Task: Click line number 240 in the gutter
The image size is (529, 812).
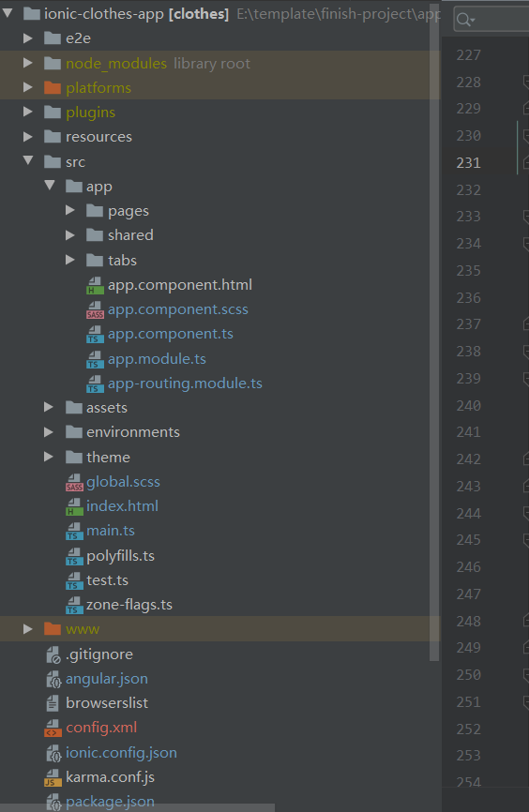Action: click(468, 405)
